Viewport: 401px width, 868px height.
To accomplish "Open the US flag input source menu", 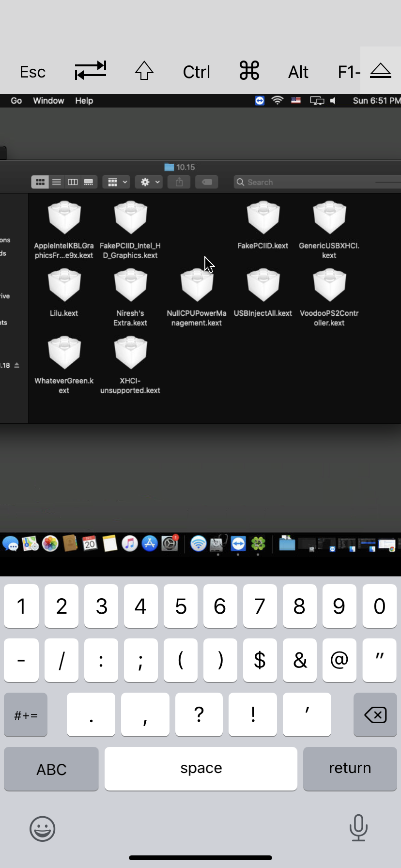I will coord(296,100).
